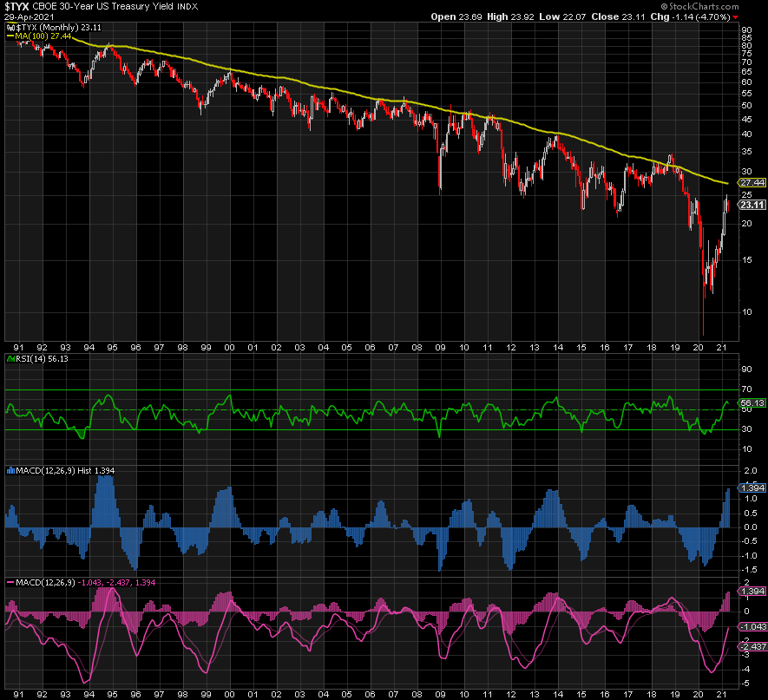Select the chart date "29-Apr-2021"
This screenshot has width=768, height=700.
[x=30, y=17]
